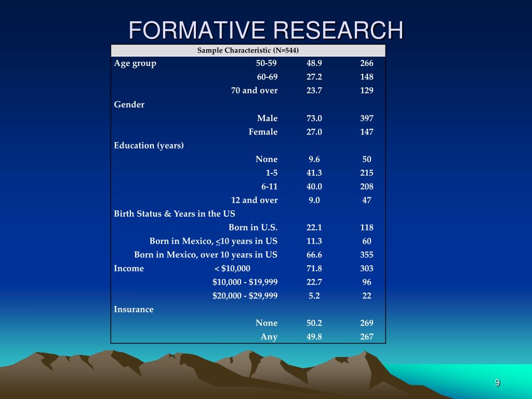Click the 'Age group' row label

pyautogui.click(x=135, y=63)
